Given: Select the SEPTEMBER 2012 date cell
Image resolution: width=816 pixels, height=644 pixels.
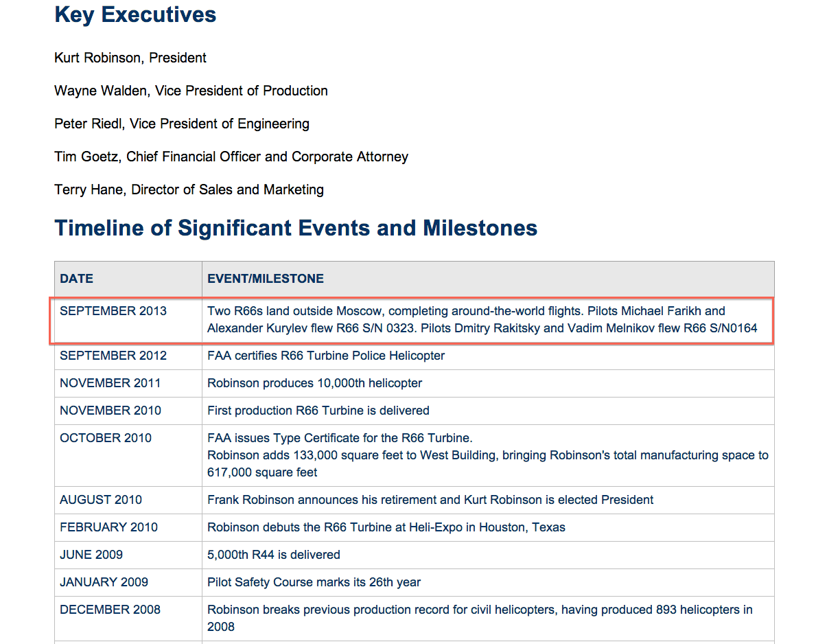Looking at the screenshot, I should [x=113, y=356].
